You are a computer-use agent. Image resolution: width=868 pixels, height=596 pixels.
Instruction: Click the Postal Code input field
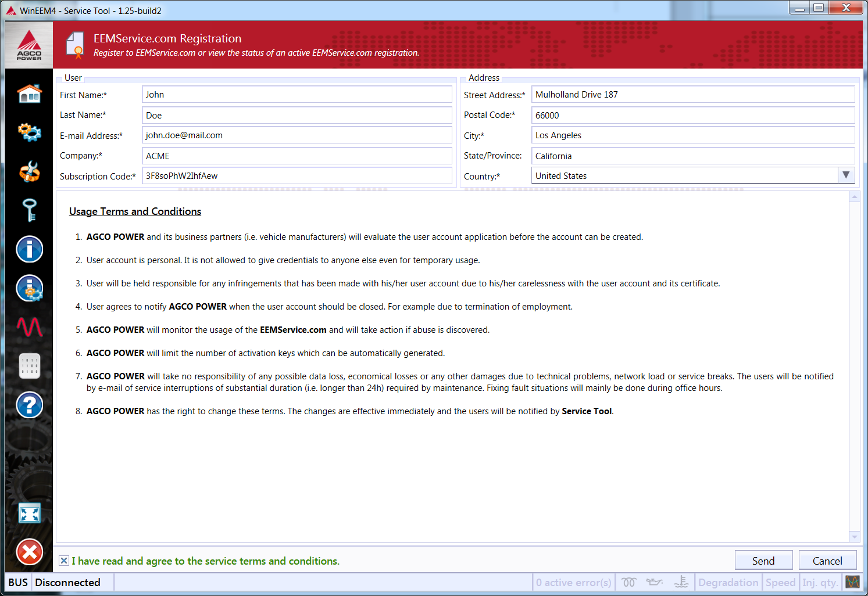[x=692, y=115]
